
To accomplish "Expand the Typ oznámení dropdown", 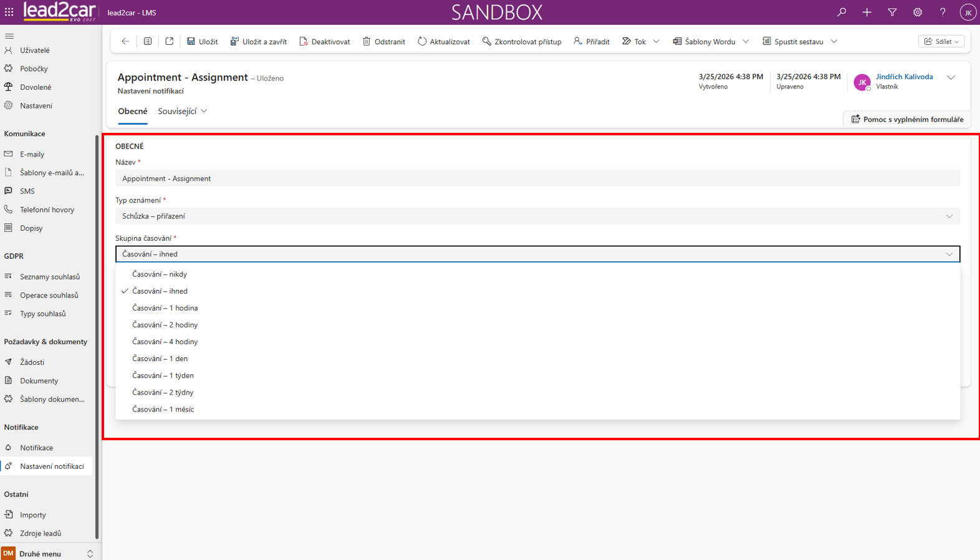I will tap(537, 216).
